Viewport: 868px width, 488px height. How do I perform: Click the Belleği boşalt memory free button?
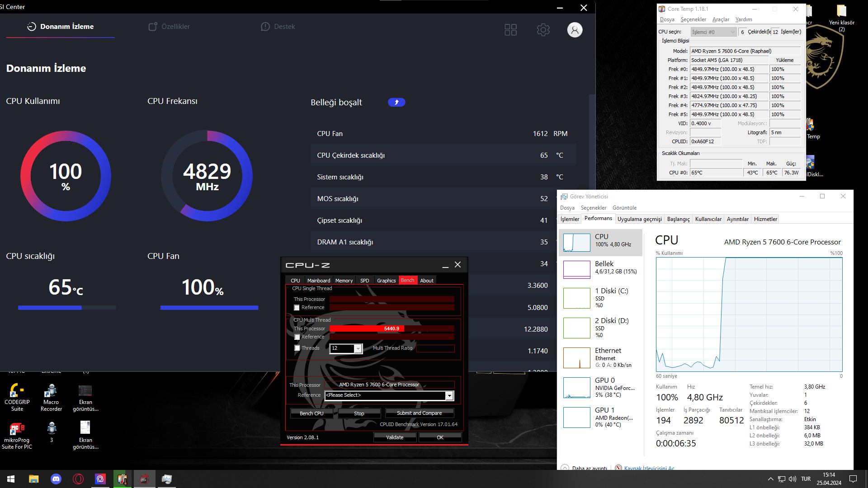click(x=396, y=102)
